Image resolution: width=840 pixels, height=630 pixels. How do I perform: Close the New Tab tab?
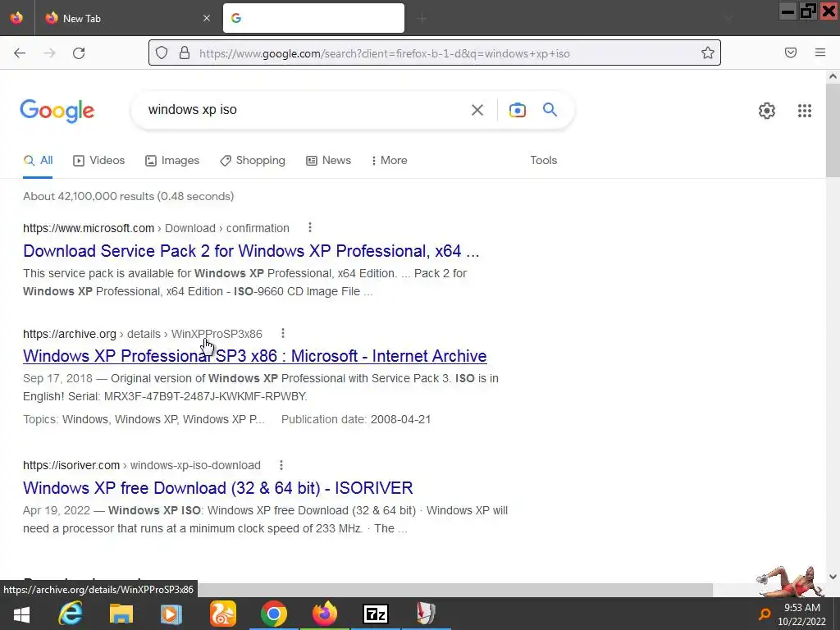click(207, 18)
